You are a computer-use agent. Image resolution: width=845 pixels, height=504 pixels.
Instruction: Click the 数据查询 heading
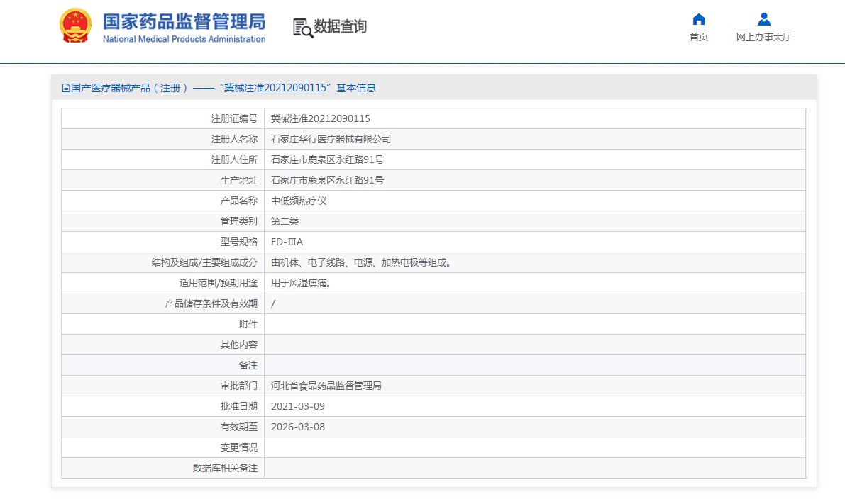point(340,26)
